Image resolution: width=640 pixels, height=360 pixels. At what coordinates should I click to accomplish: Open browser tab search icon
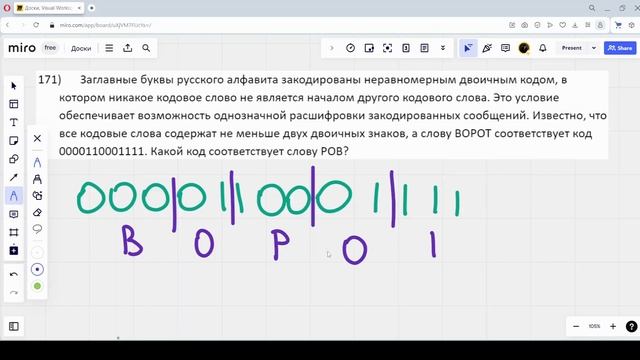(591, 8)
